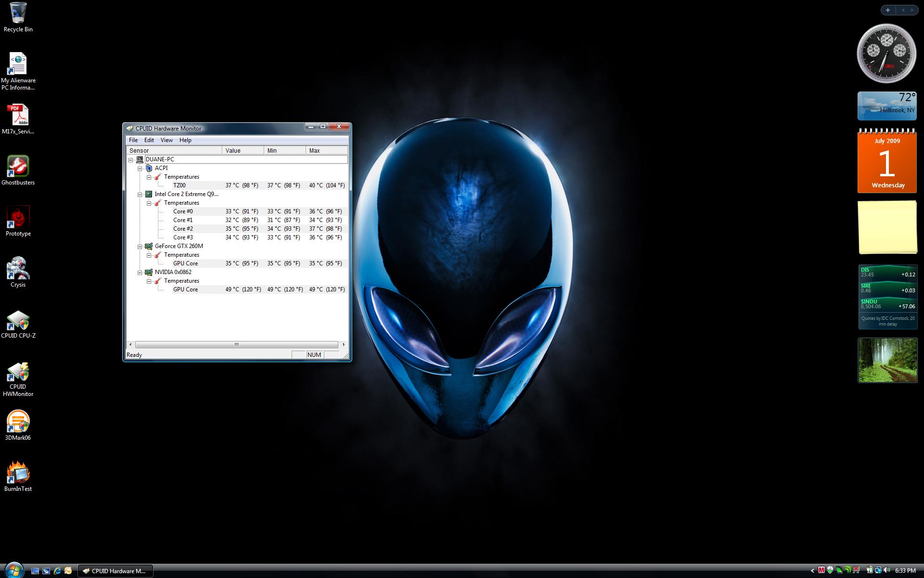924x578 pixels.
Task: Collapse the NVIDIA 0x0862 node
Action: tap(140, 273)
